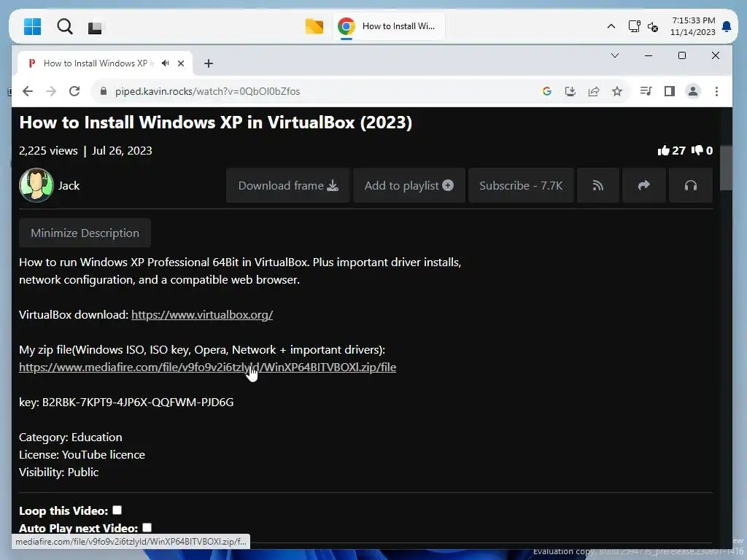Like the video with thumbs up
This screenshot has width=747, height=560.
[x=664, y=150]
